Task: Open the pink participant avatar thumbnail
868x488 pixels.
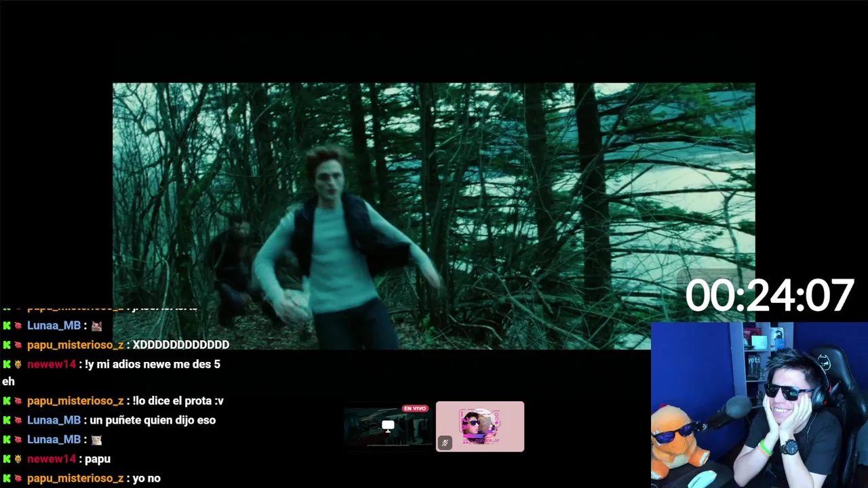Action: (480, 426)
